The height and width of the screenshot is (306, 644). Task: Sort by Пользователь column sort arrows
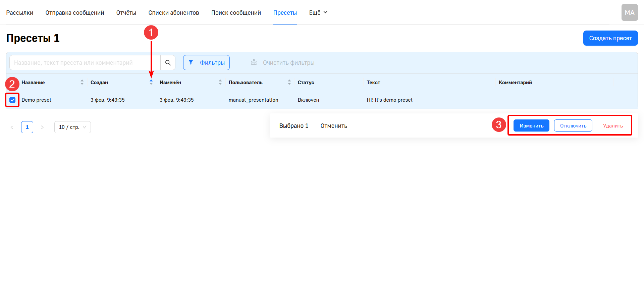tap(289, 83)
